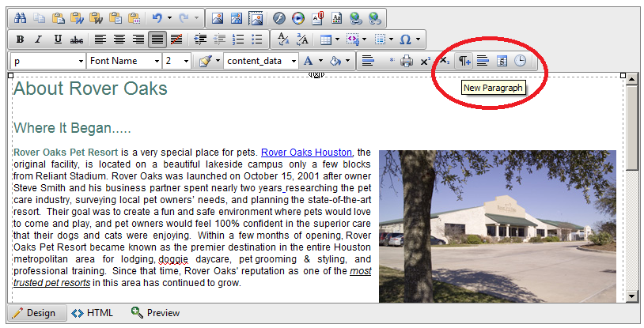Screen dimensions: 644x328
Task: Click the Insert Date calendar icon
Action: click(502, 61)
